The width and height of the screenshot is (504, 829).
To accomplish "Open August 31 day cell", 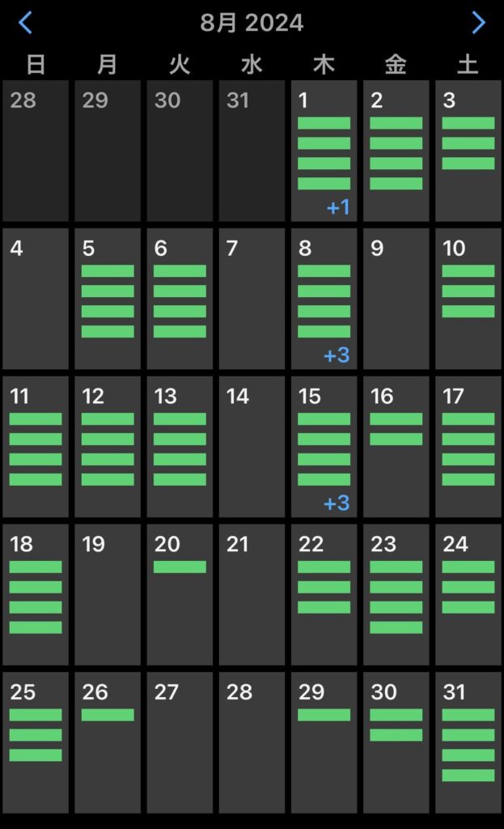I will pos(468,742).
